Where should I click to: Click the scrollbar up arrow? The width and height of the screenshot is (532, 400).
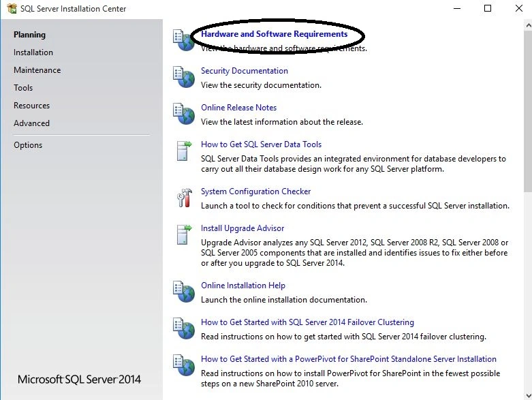(x=528, y=25)
